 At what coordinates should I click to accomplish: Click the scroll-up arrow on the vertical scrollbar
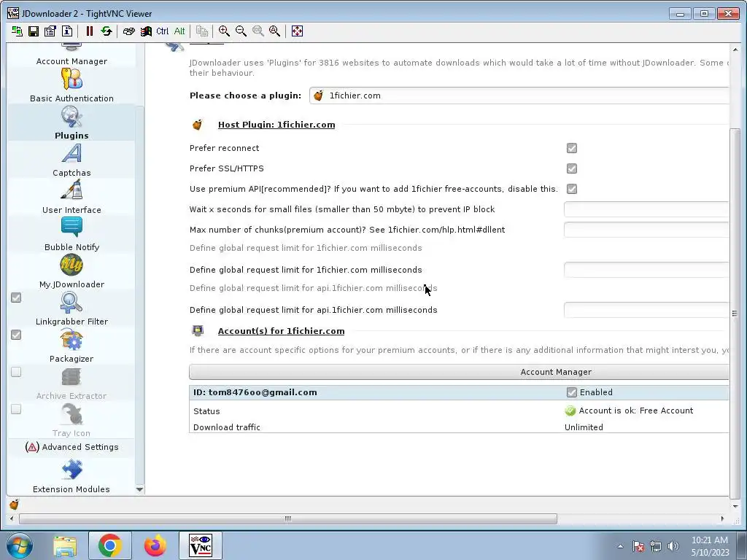(x=735, y=50)
